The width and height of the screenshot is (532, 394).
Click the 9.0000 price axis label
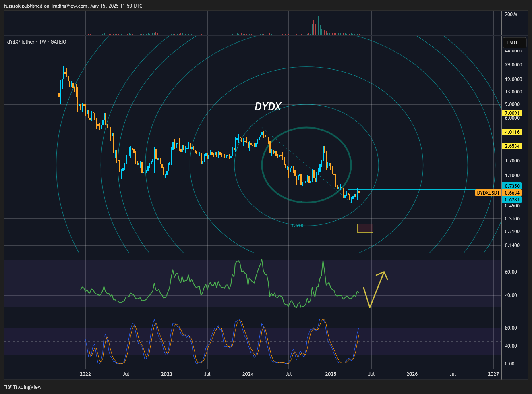[512, 104]
